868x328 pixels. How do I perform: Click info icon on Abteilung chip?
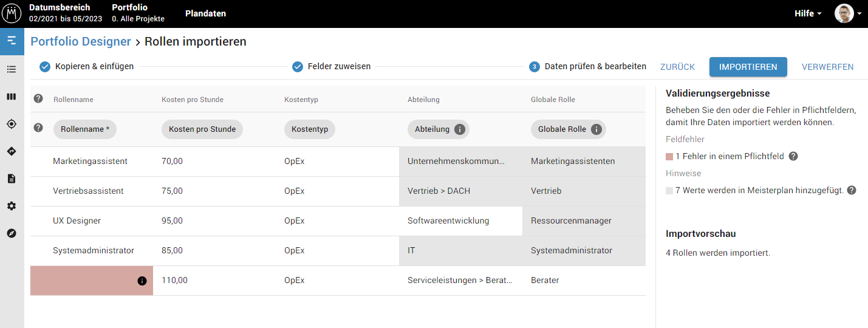pos(460,129)
